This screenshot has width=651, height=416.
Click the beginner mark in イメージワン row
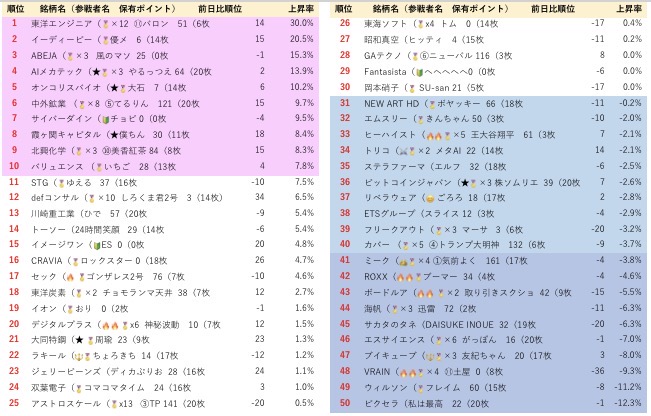tap(98, 245)
